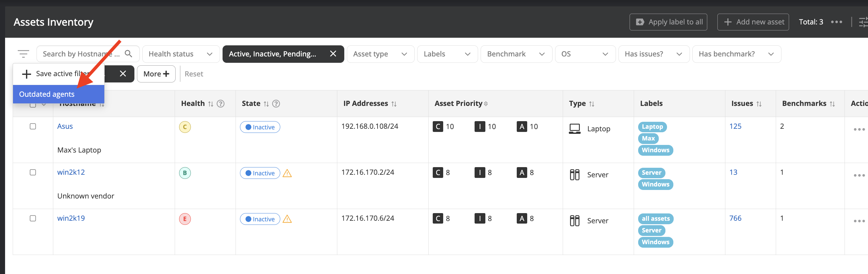Open header three-dots menu near Total
Image resolution: width=868 pixels, height=274 pixels.
pyautogui.click(x=836, y=22)
